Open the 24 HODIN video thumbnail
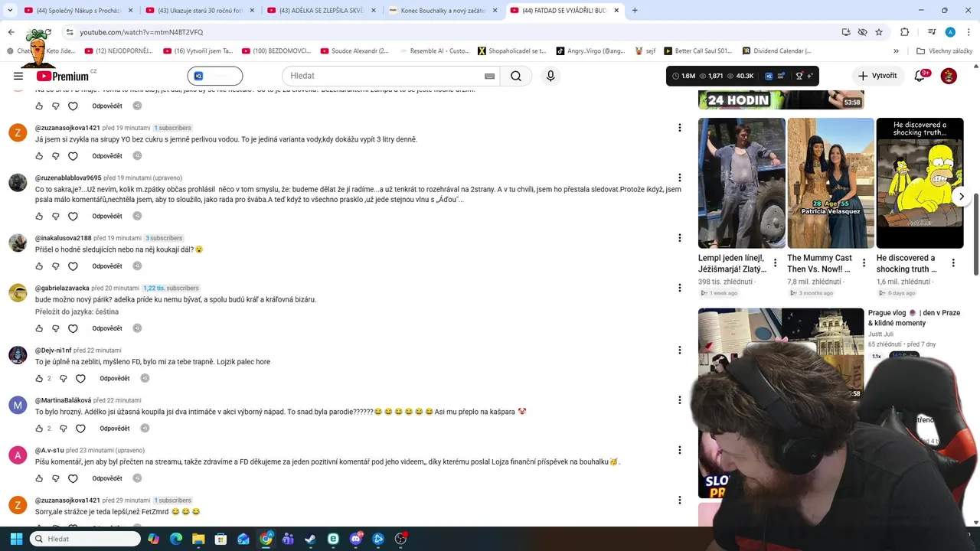Screen dimensions: 980x551 point(781,100)
